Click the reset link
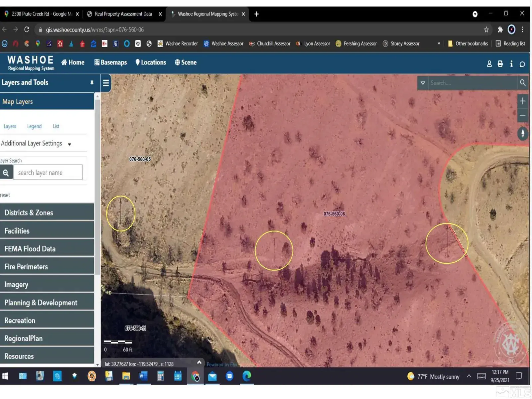The height and width of the screenshot is (399, 532). coord(5,195)
